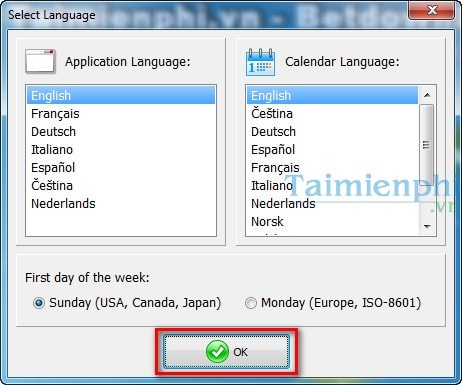Choose Deutsch in Application Language list
The height and width of the screenshot is (385, 462).
121,132
